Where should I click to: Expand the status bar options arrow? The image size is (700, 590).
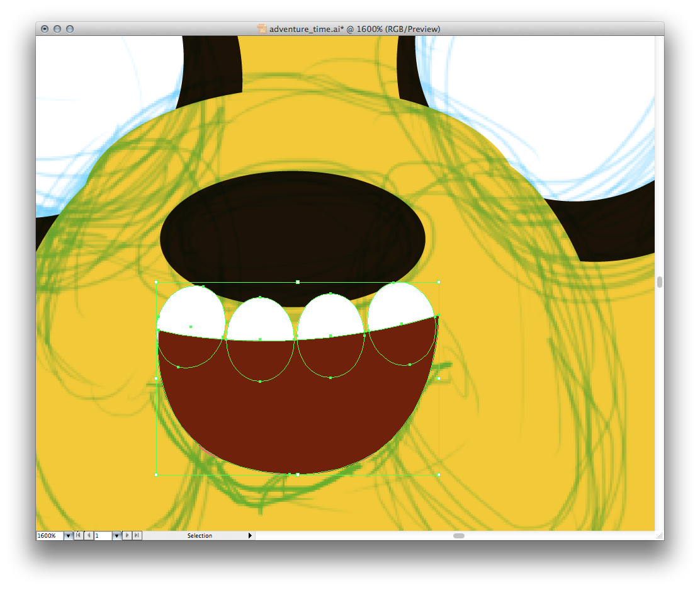pos(250,535)
